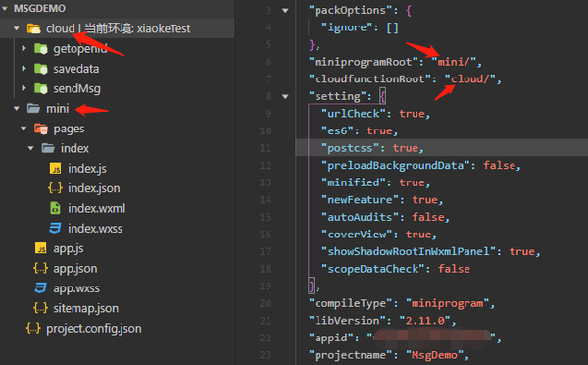
Task: Open the index.wxml file
Action: pyautogui.click(x=97, y=208)
